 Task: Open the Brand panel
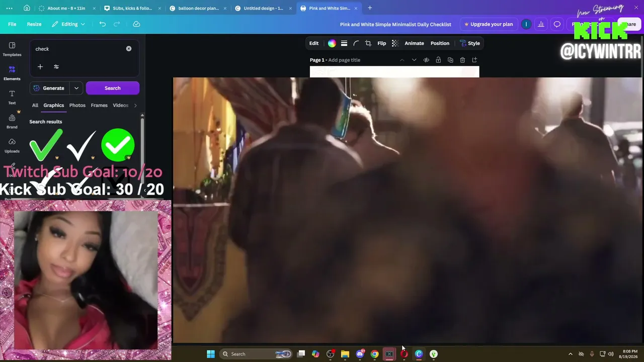[12, 121]
